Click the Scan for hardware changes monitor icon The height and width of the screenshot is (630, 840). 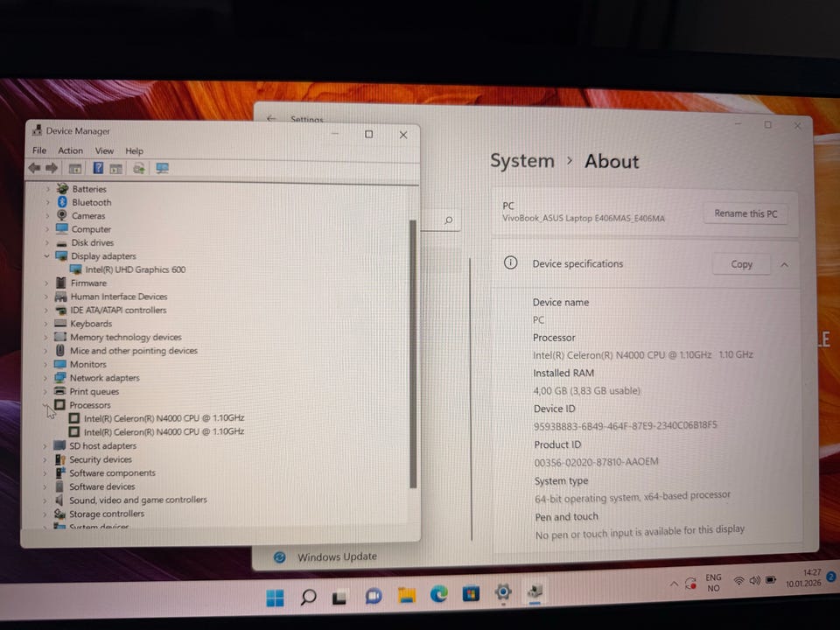click(x=163, y=169)
